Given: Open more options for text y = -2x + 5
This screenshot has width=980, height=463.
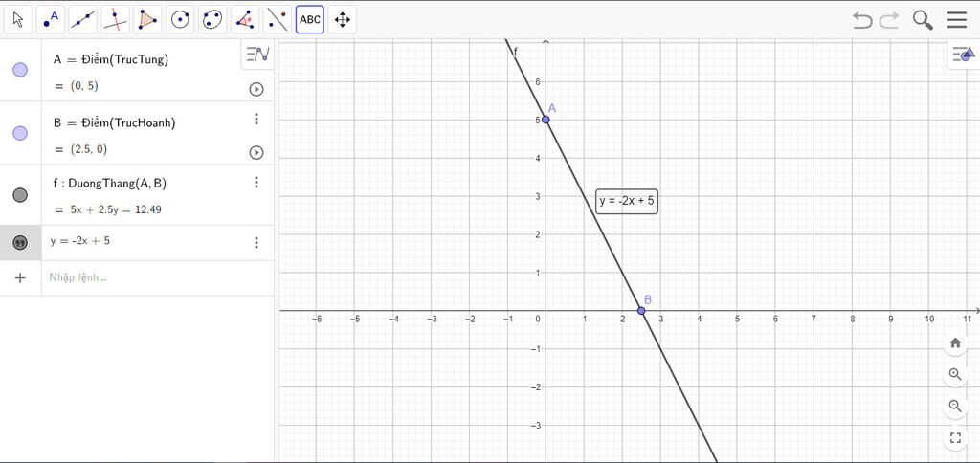Looking at the screenshot, I should pyautogui.click(x=256, y=242).
